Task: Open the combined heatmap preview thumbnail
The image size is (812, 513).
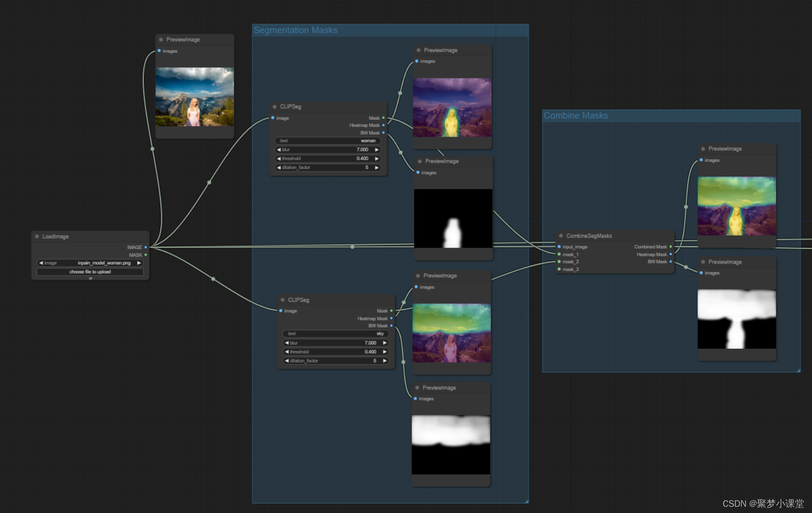Action: click(x=737, y=206)
